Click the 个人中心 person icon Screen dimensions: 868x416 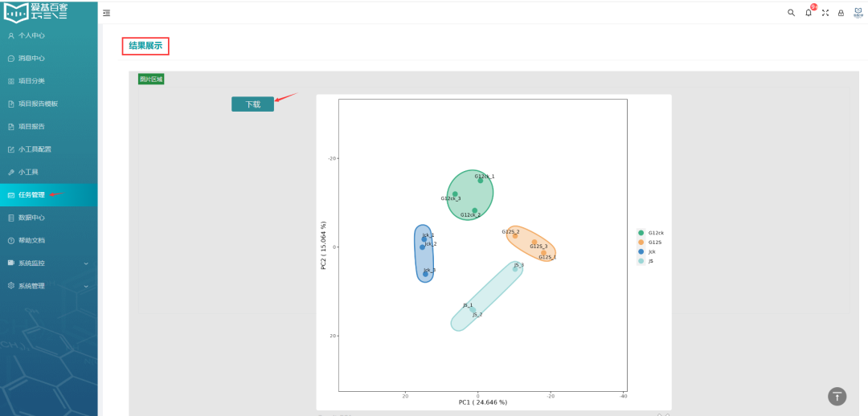click(x=11, y=35)
